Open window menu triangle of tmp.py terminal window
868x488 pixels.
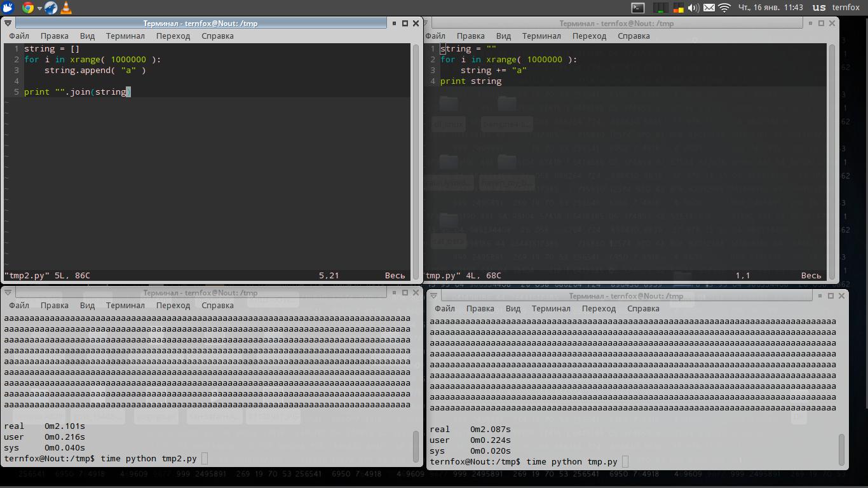(434, 296)
